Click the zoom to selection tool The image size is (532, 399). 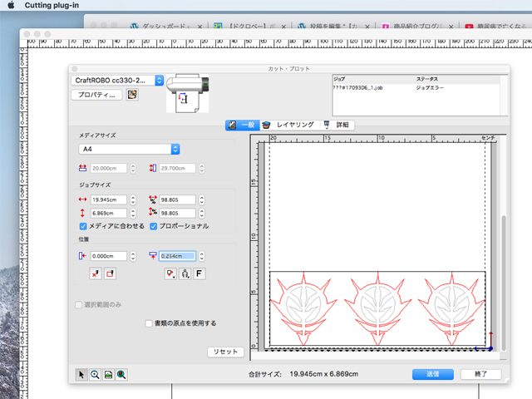click(x=121, y=375)
